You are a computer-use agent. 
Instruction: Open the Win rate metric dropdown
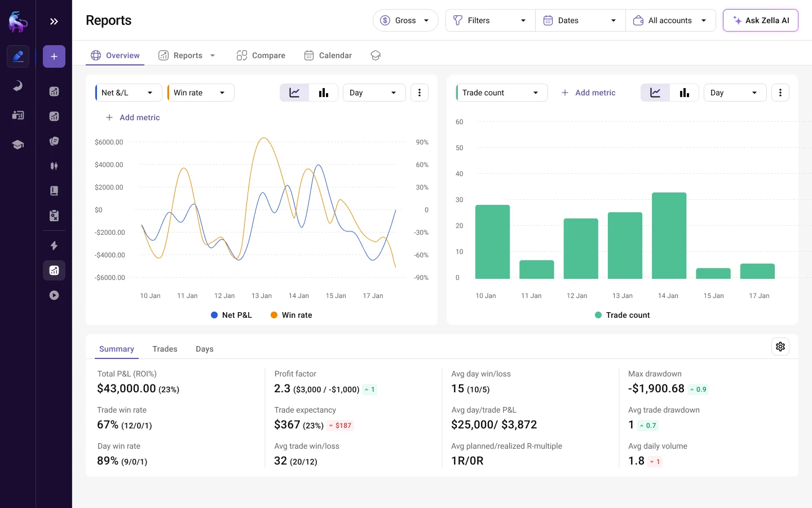(201, 93)
